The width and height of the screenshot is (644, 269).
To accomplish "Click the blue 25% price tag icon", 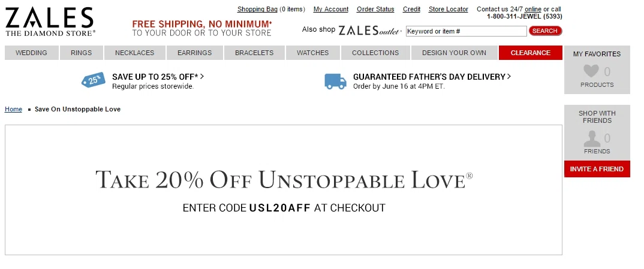I will tap(93, 80).
